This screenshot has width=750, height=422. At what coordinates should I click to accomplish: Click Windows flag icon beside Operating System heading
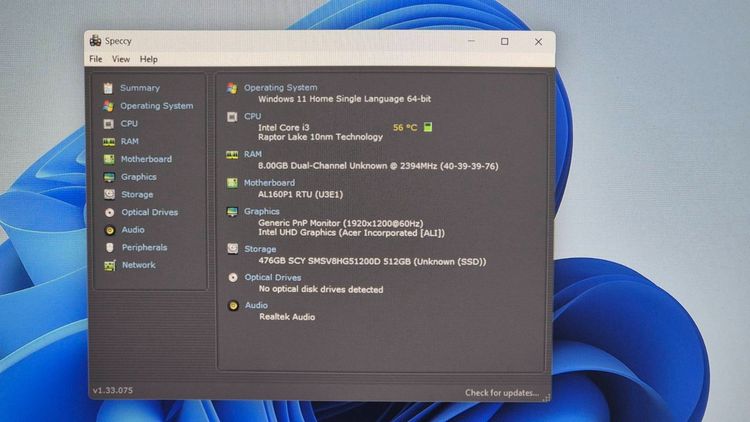232,88
